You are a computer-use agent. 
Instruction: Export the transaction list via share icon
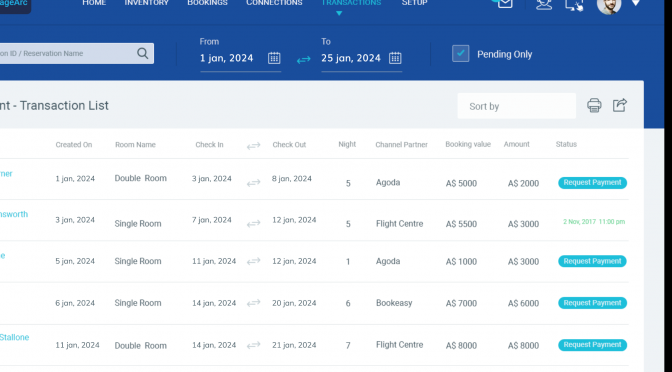[x=620, y=105]
